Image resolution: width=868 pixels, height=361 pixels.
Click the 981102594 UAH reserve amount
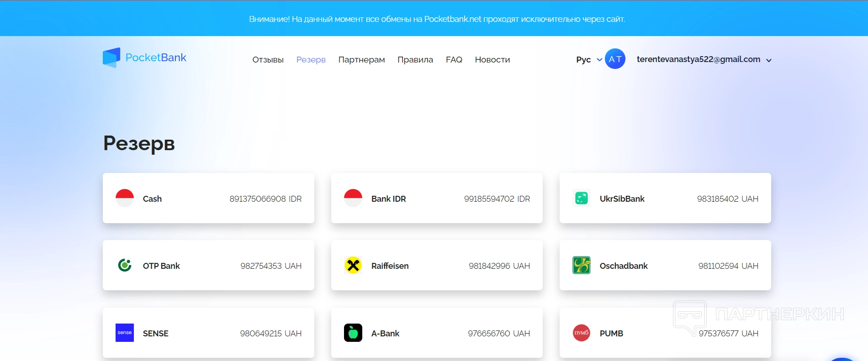pyautogui.click(x=728, y=266)
